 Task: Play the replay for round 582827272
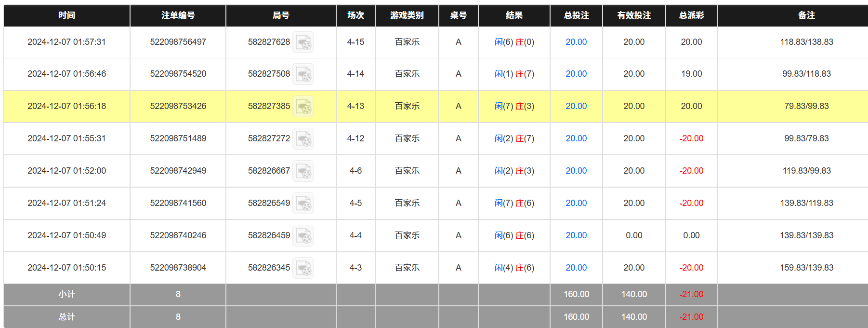pos(303,139)
